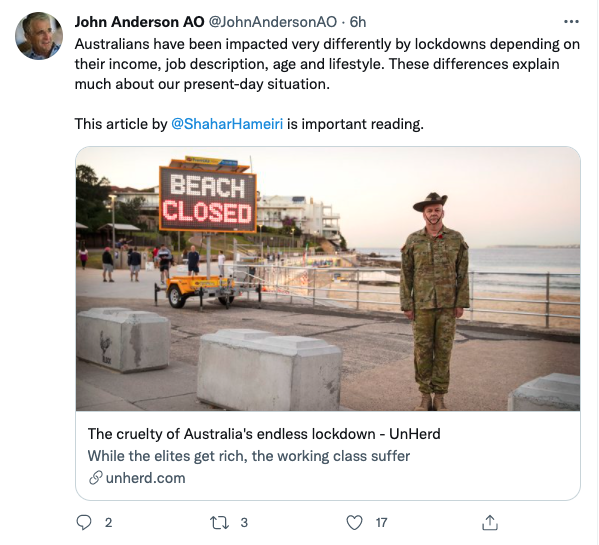The height and width of the screenshot is (545, 599).
Task: Click the link chain icon beside unherd.com
Action: click(x=96, y=478)
